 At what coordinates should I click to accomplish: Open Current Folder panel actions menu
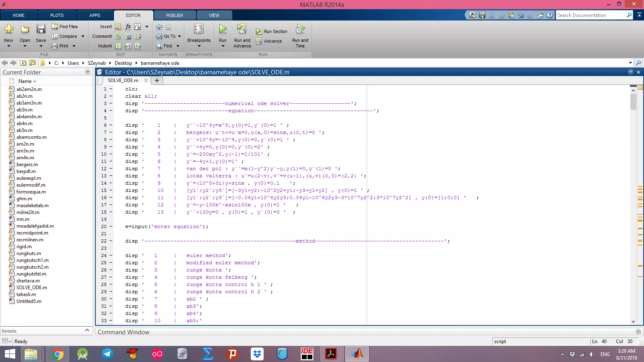point(88,72)
